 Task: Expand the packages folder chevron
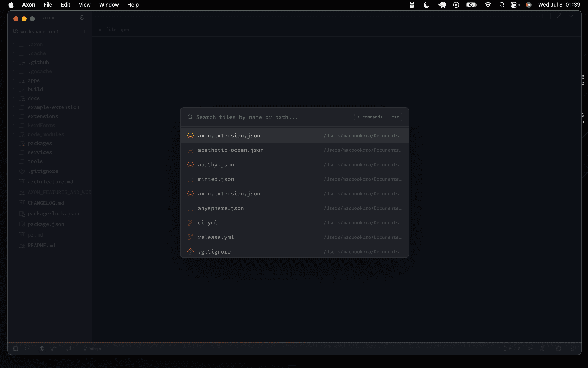[14, 143]
